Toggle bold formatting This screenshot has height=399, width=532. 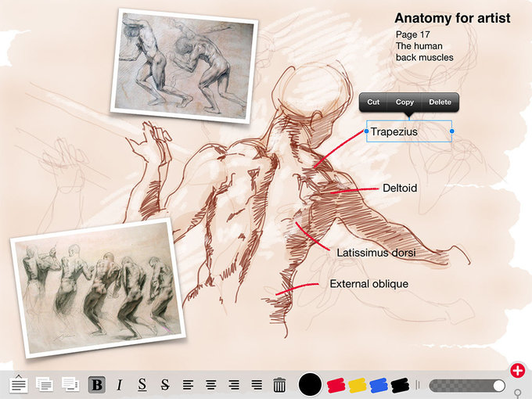click(97, 385)
